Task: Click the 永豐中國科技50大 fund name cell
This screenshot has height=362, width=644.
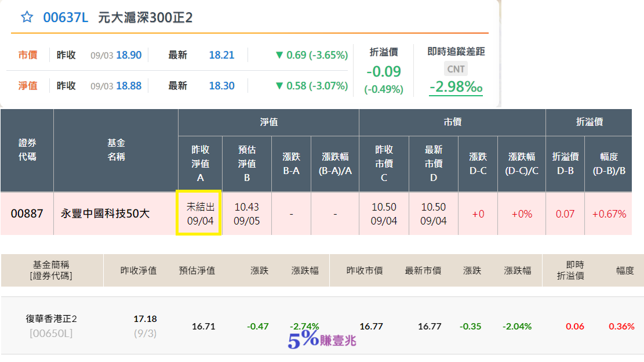Action: pyautogui.click(x=116, y=213)
